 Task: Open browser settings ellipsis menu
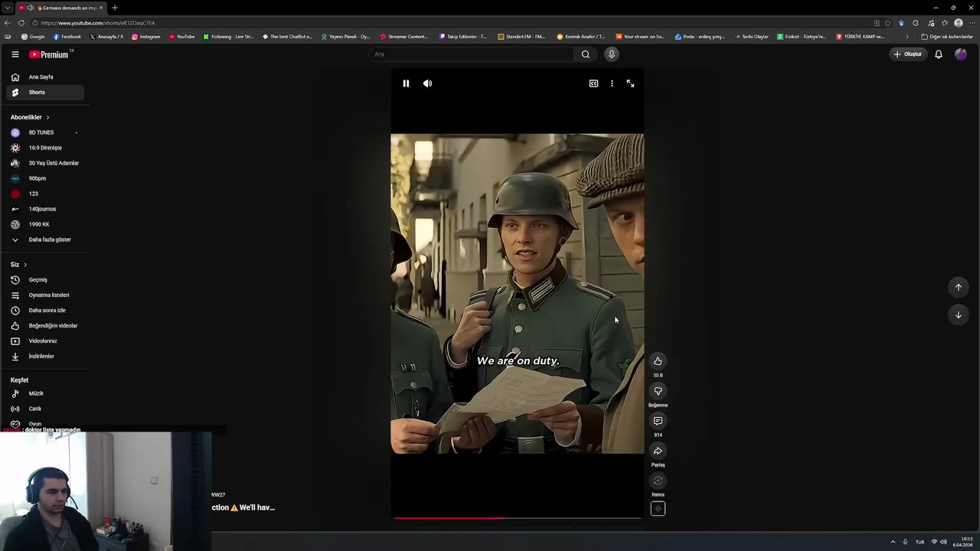(x=972, y=23)
